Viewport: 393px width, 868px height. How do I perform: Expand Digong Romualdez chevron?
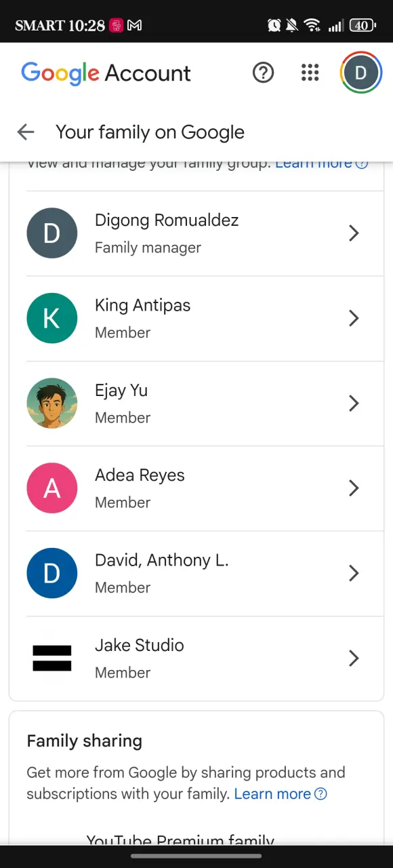pyautogui.click(x=354, y=233)
